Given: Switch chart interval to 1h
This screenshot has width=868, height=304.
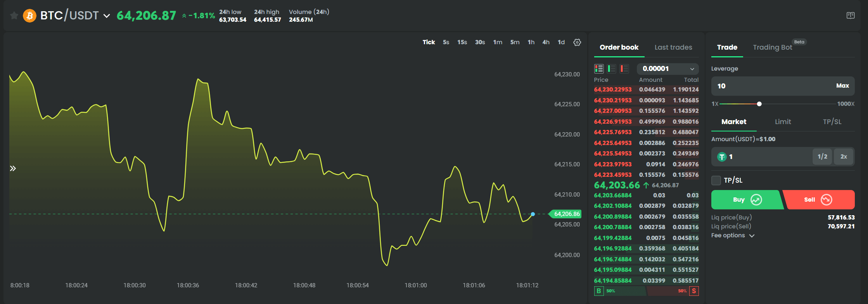Looking at the screenshot, I should pos(531,42).
